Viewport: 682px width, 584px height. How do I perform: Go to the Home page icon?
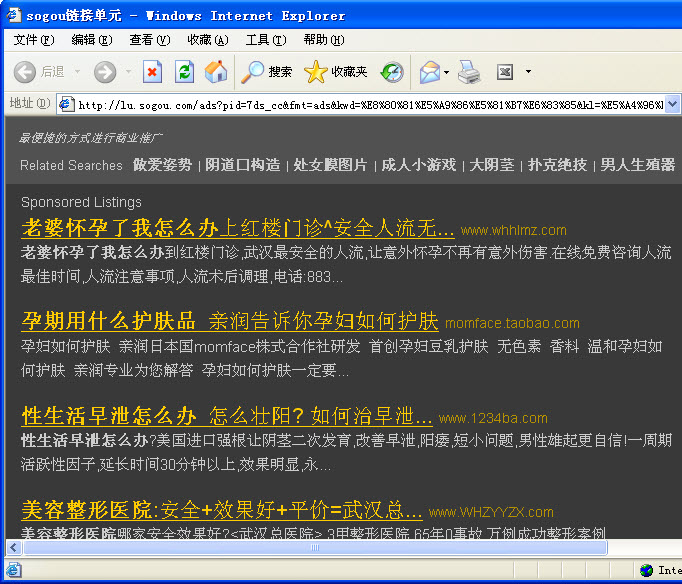coord(216,72)
